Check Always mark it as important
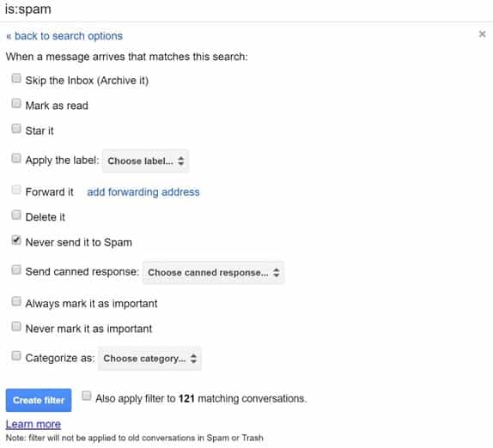This screenshot has width=493, height=448. pos(16,301)
